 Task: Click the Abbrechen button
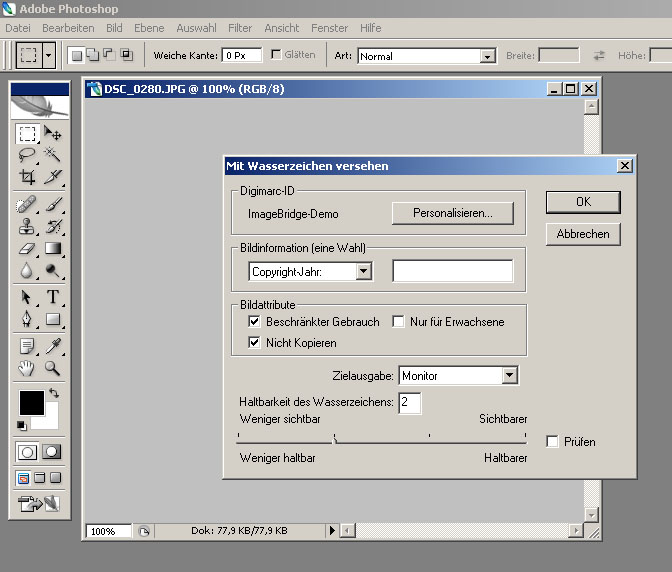point(583,234)
